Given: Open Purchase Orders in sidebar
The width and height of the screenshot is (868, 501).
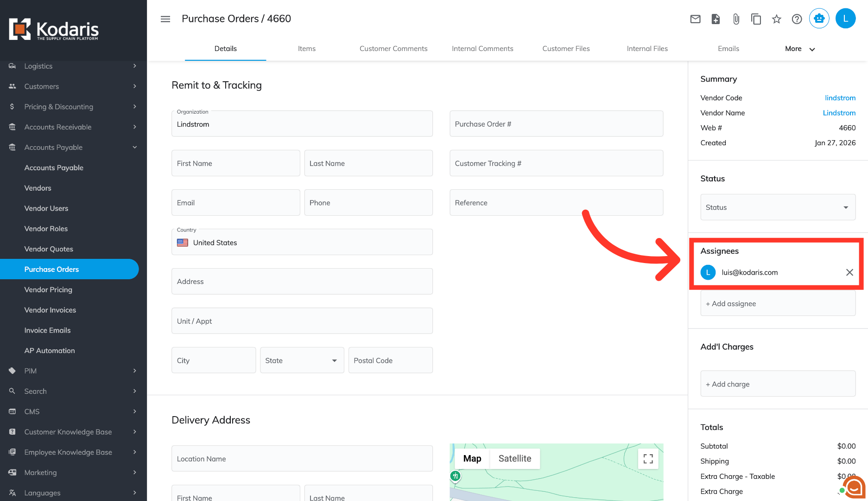Looking at the screenshot, I should [70, 269].
